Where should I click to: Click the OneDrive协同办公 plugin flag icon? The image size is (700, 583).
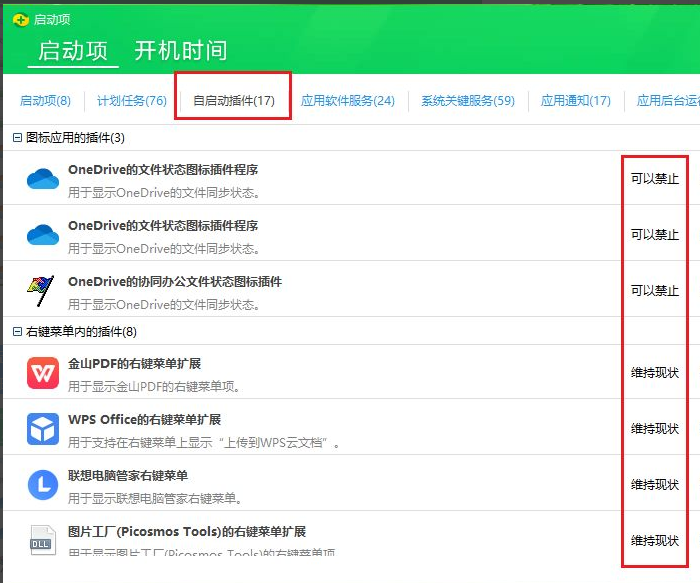coord(43,291)
